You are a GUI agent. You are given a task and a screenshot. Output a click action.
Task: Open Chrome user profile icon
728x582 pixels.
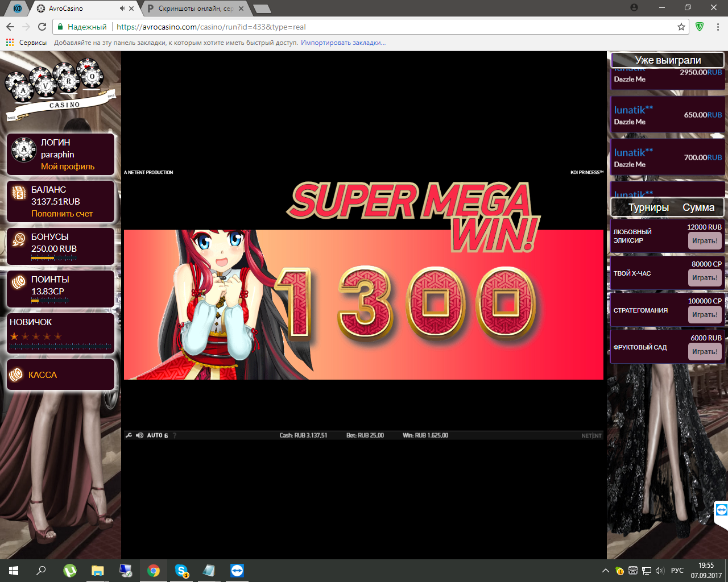[634, 8]
